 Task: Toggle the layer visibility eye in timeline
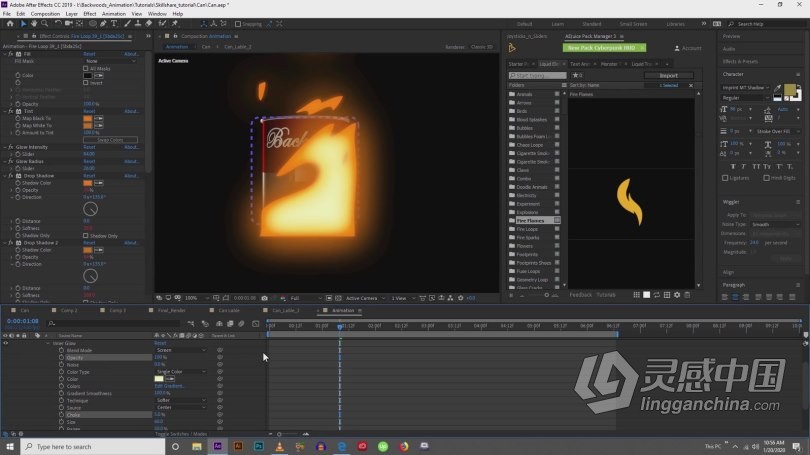coord(6,343)
